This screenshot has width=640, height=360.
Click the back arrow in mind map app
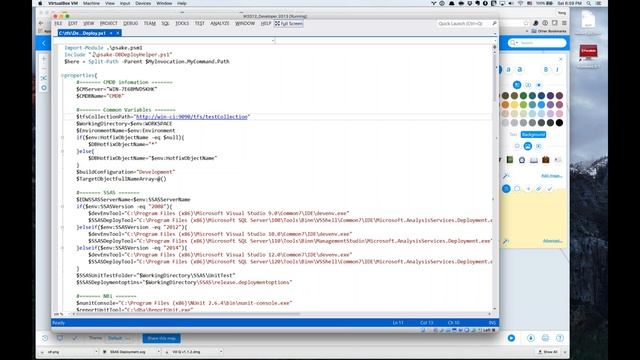tap(44, 43)
